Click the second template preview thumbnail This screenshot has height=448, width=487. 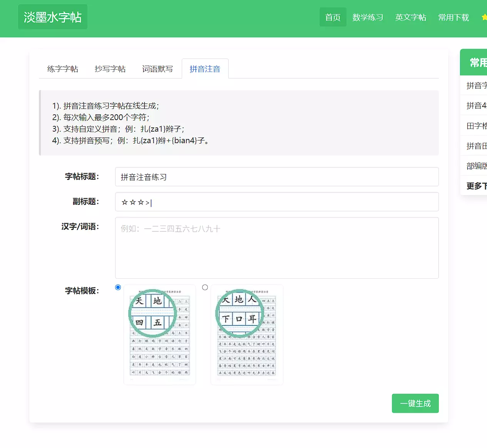(x=247, y=334)
